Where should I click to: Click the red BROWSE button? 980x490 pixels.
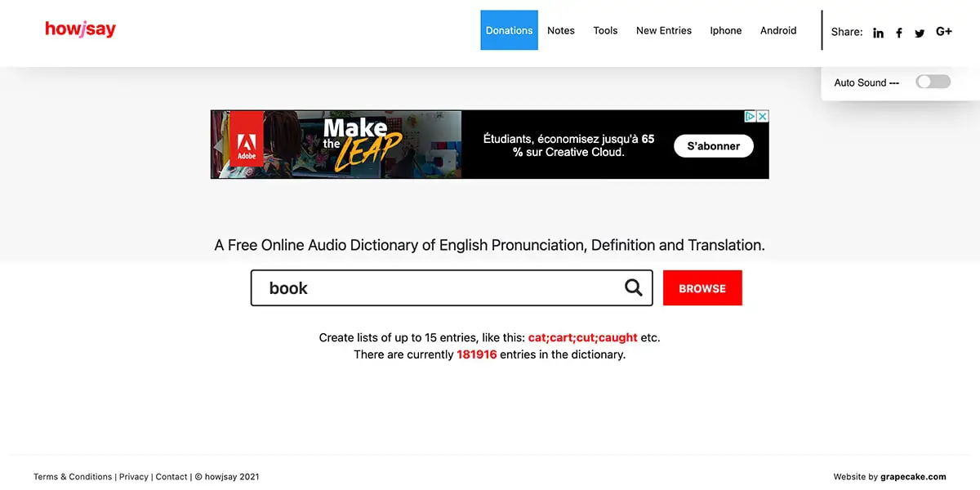[702, 288]
